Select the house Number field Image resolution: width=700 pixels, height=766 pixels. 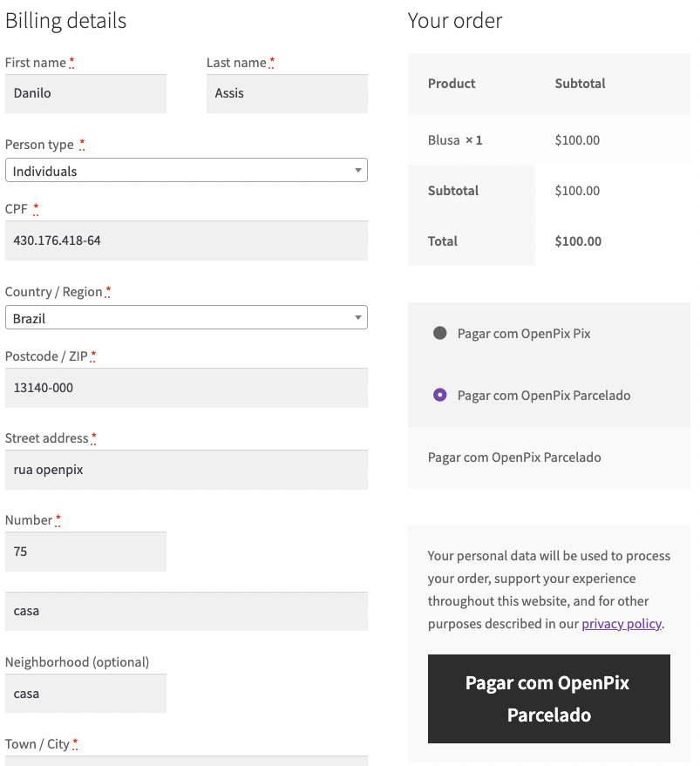click(85, 552)
